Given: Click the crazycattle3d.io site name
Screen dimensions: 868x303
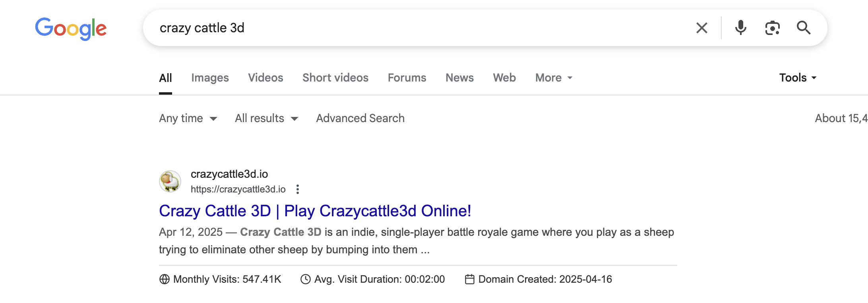Looking at the screenshot, I should click(229, 174).
